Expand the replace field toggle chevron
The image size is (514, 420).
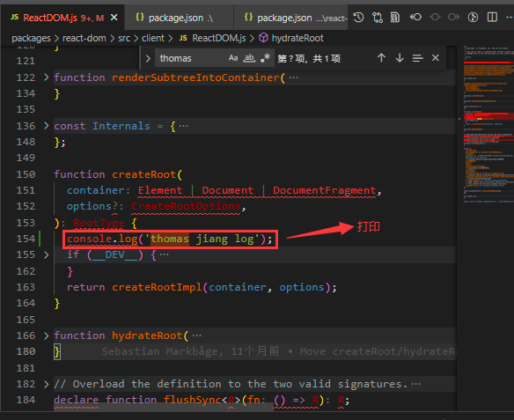pyautogui.click(x=148, y=59)
